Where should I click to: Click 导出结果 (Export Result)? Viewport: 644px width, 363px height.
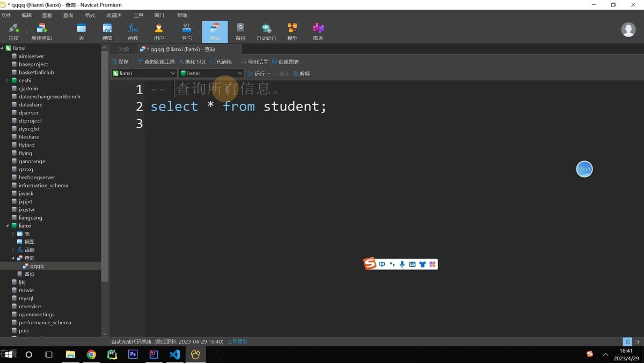coord(254,62)
